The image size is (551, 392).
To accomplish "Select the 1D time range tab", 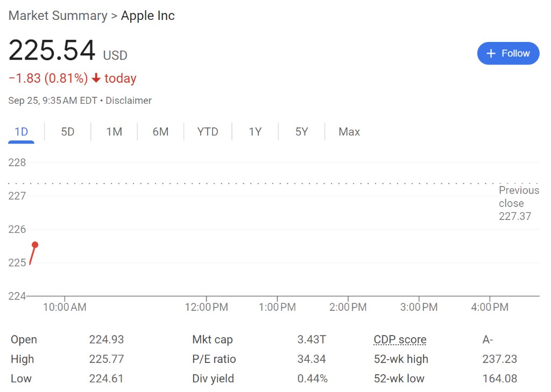I will (21, 132).
